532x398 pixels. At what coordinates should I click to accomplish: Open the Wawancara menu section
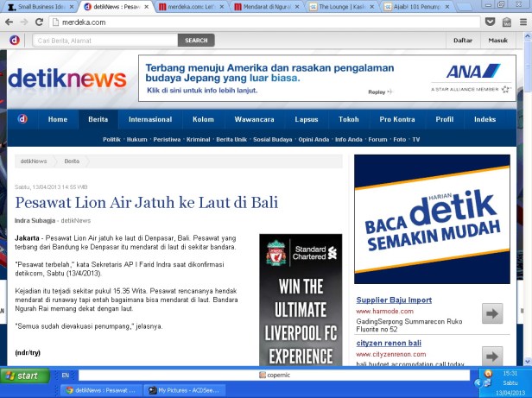point(255,119)
